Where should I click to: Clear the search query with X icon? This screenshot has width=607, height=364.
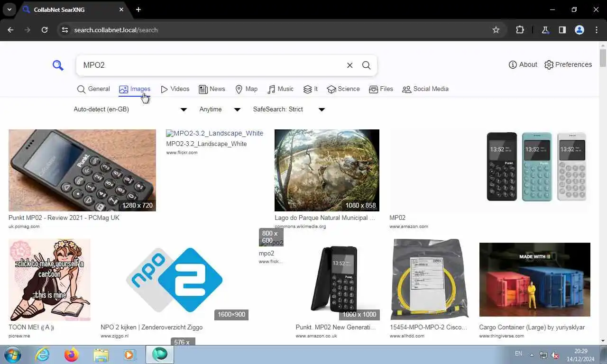pyautogui.click(x=349, y=65)
